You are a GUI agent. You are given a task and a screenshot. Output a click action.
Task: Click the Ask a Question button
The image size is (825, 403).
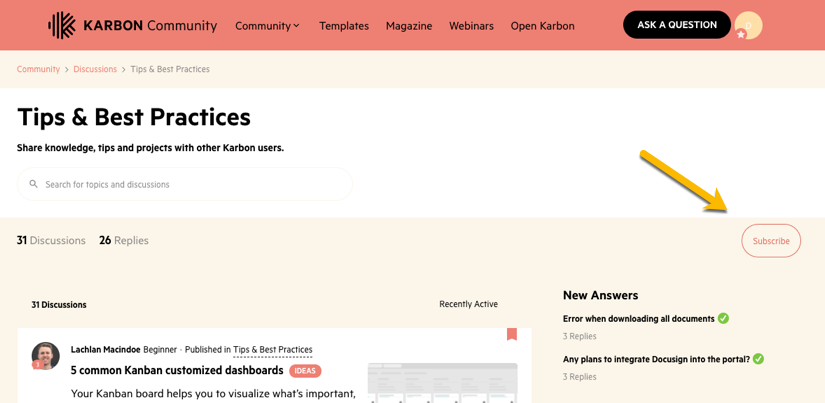point(677,25)
